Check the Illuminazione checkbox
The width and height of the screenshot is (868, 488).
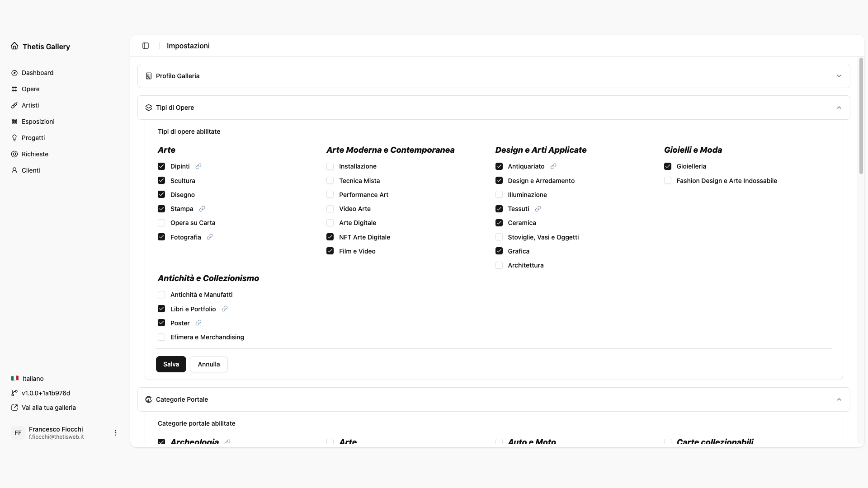[499, 194]
